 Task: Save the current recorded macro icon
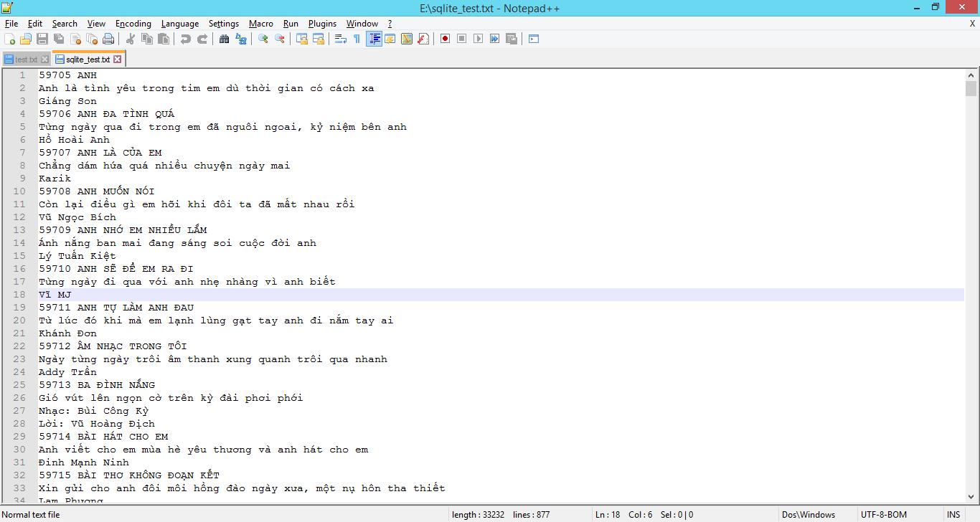point(511,39)
